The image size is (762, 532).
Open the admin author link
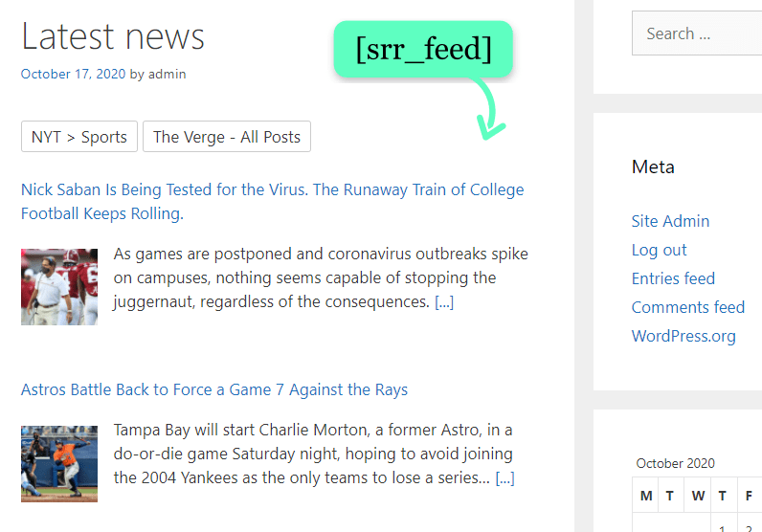click(x=167, y=74)
